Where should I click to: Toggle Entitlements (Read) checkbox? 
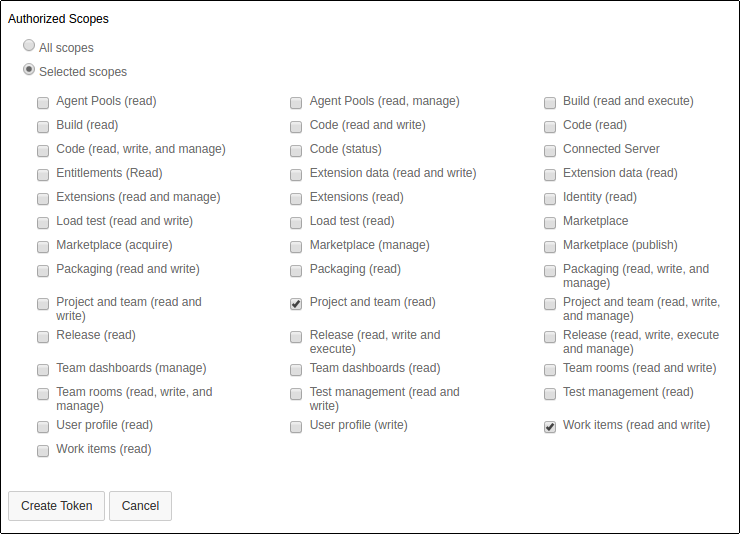click(x=43, y=174)
